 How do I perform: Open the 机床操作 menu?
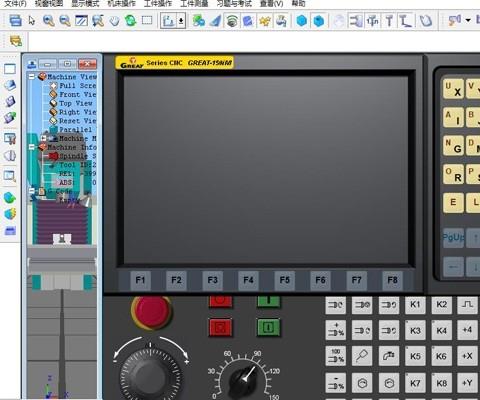tap(122, 4)
